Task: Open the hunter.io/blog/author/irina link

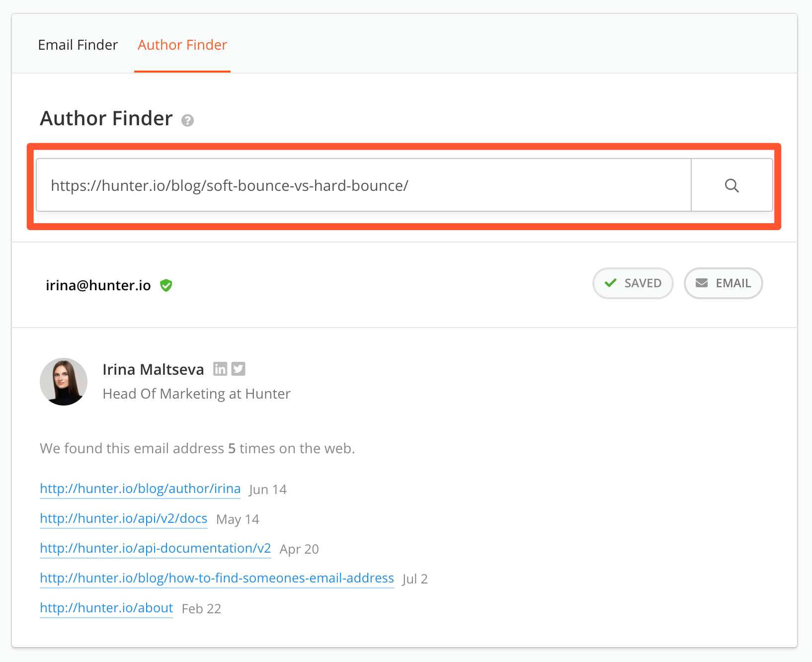Action: [140, 489]
